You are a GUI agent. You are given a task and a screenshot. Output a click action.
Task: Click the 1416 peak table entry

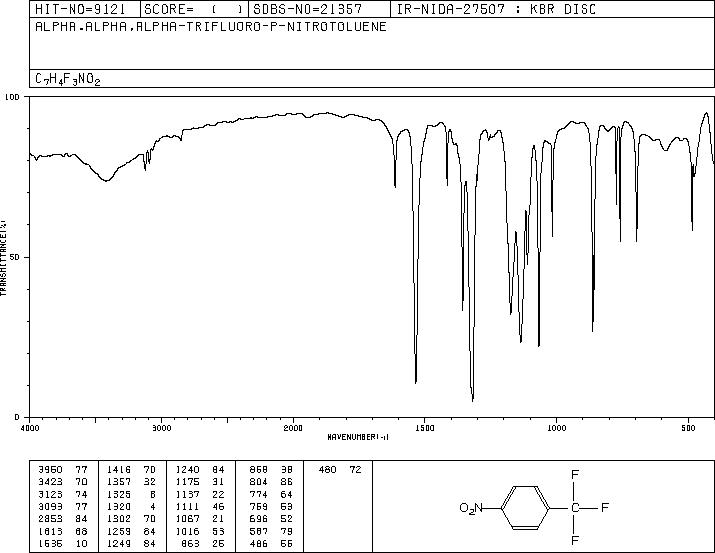(x=131, y=469)
